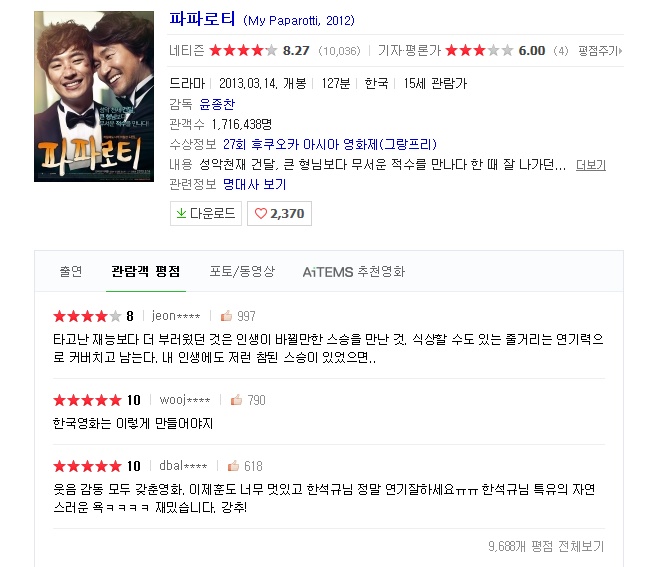Expand plot summary with 더보기 link
The image size is (659, 567).
pyautogui.click(x=590, y=165)
